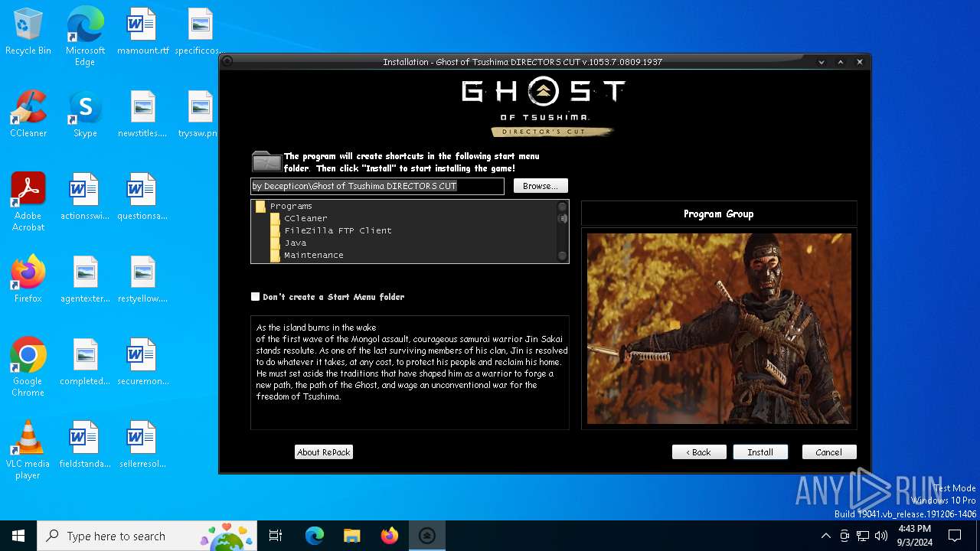Browse for a start menu folder
Image resolution: width=980 pixels, height=551 pixels.
point(541,186)
